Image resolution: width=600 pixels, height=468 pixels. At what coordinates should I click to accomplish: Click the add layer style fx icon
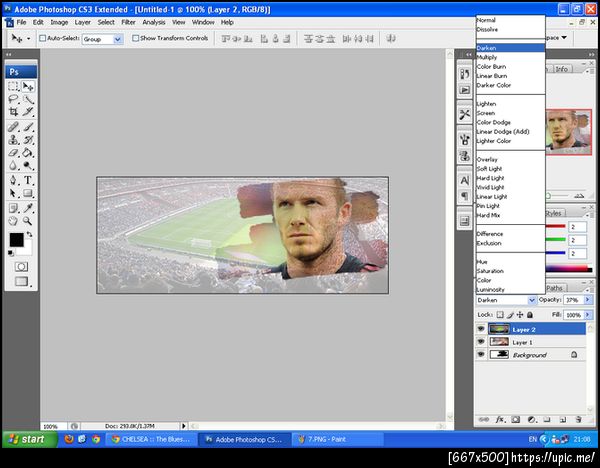tap(499, 419)
